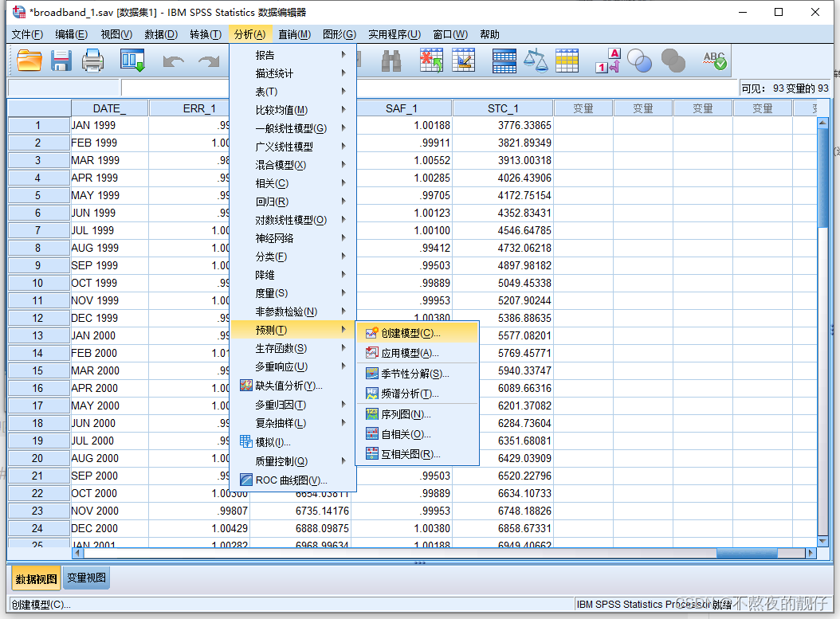This screenshot has width=840, height=619.
Task: Switch to the 变量视图 tab
Action: tap(86, 578)
